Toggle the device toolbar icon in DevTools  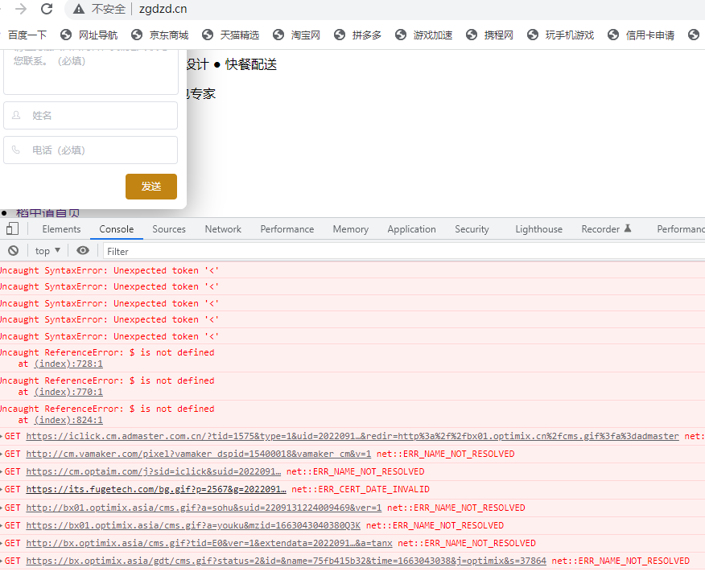point(12,229)
